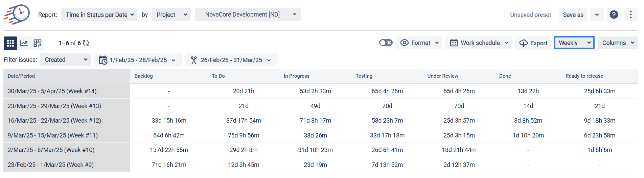Screen dimensions: 644x178
Task: Select the Week #9 row label
Action: pyautogui.click(x=51, y=165)
